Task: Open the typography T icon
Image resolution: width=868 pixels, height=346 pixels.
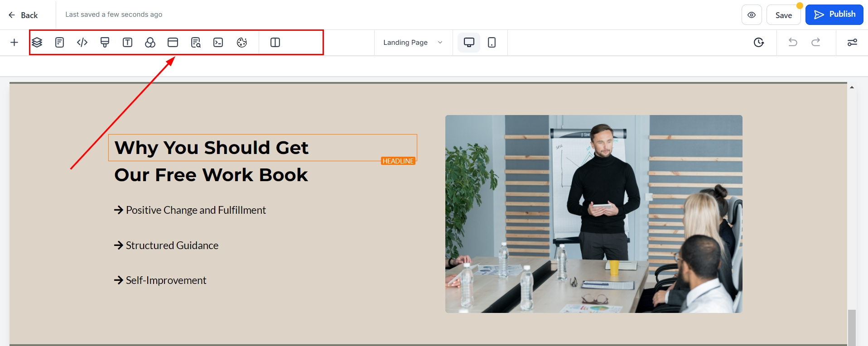Action: [x=127, y=43]
